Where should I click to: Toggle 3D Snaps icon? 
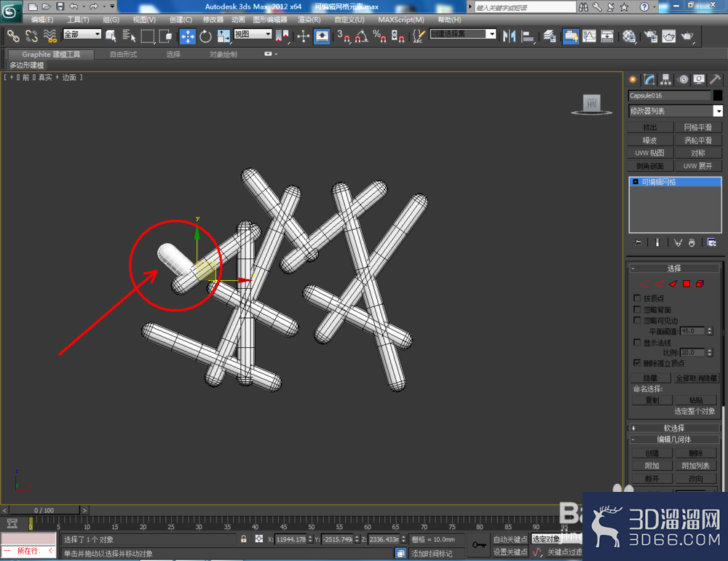[x=344, y=36]
